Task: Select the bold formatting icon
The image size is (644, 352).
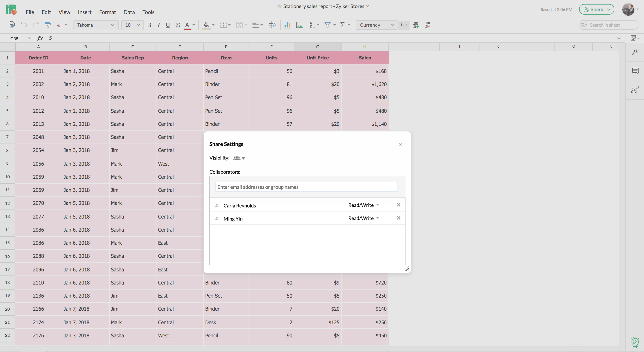Action: [149, 25]
